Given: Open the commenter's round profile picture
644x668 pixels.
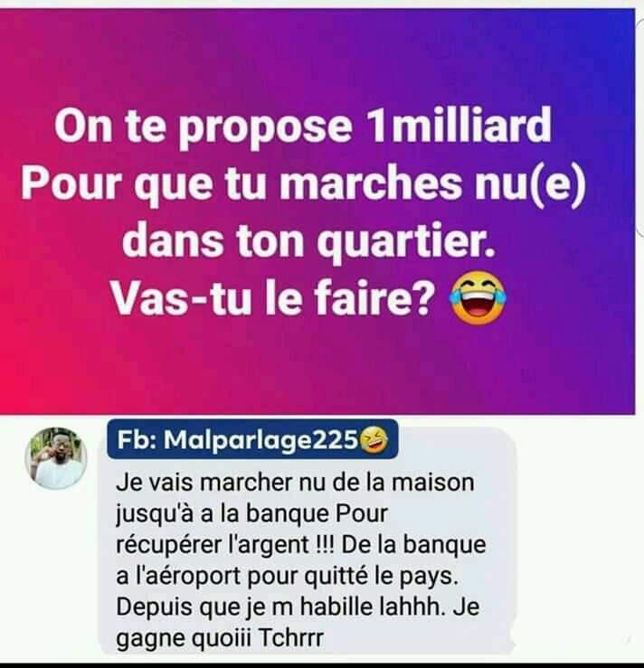Looking at the screenshot, I should (56, 458).
